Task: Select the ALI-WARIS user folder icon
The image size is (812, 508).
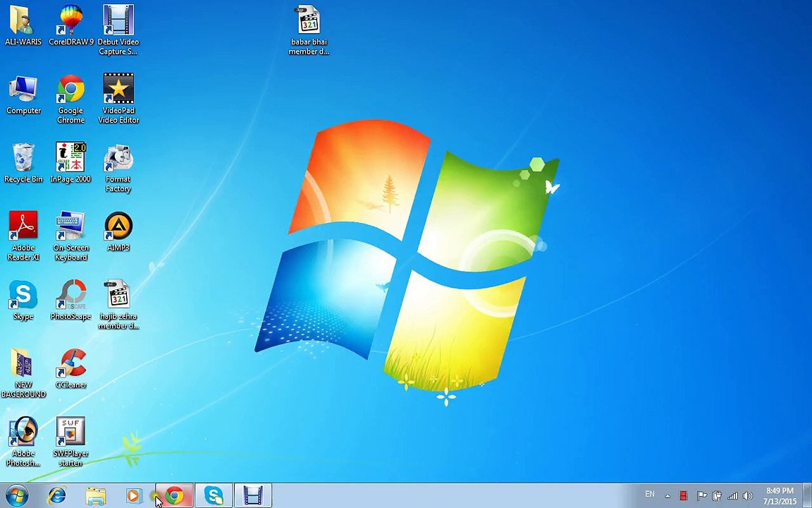Action: 23,25
